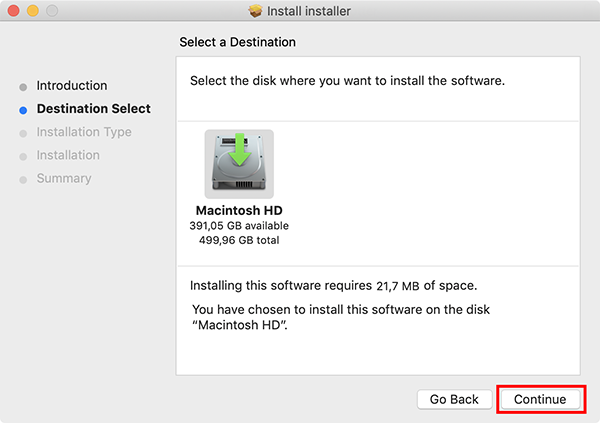Click the blue bullet beside Destination Select
The width and height of the screenshot is (600, 423).
point(24,109)
